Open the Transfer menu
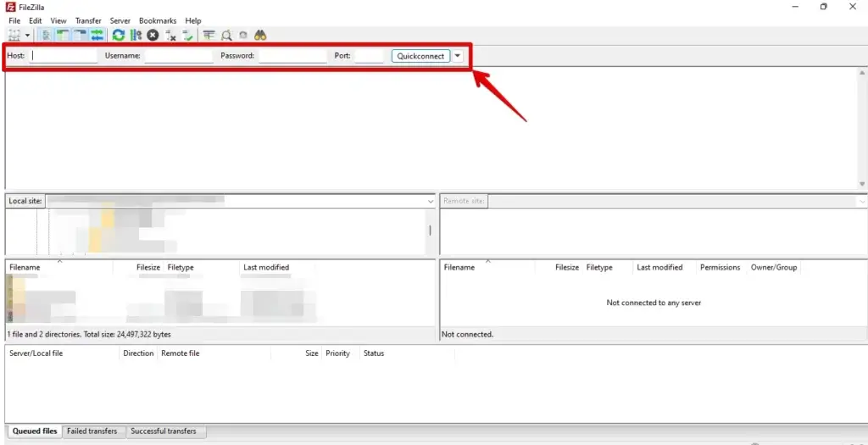The width and height of the screenshot is (868, 445). tap(88, 20)
